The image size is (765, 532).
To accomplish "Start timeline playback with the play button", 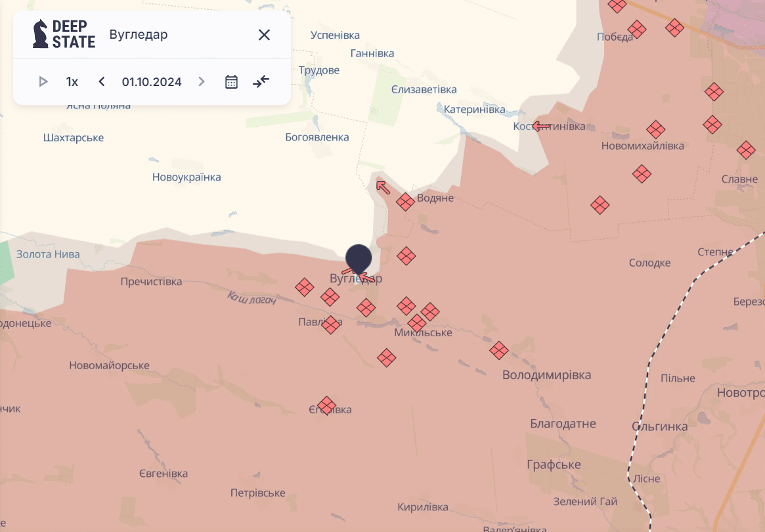I will click(x=43, y=81).
